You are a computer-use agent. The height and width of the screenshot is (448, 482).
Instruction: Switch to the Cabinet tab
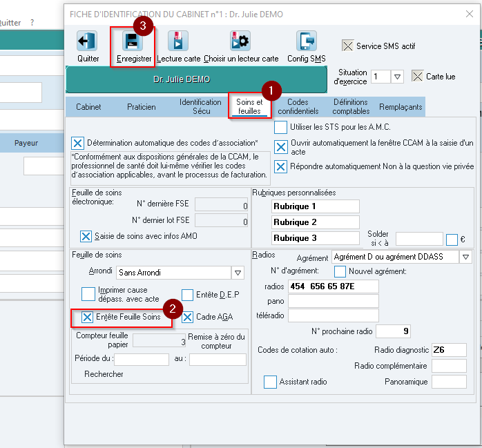tap(88, 107)
